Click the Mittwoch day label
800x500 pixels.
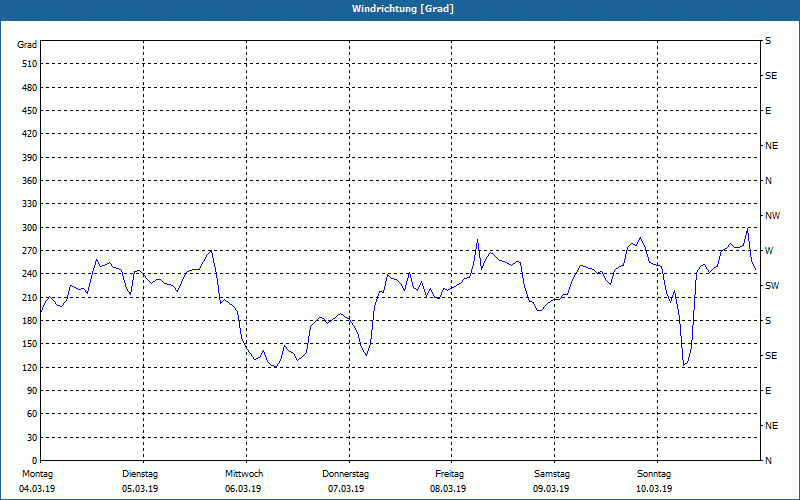click(x=244, y=474)
